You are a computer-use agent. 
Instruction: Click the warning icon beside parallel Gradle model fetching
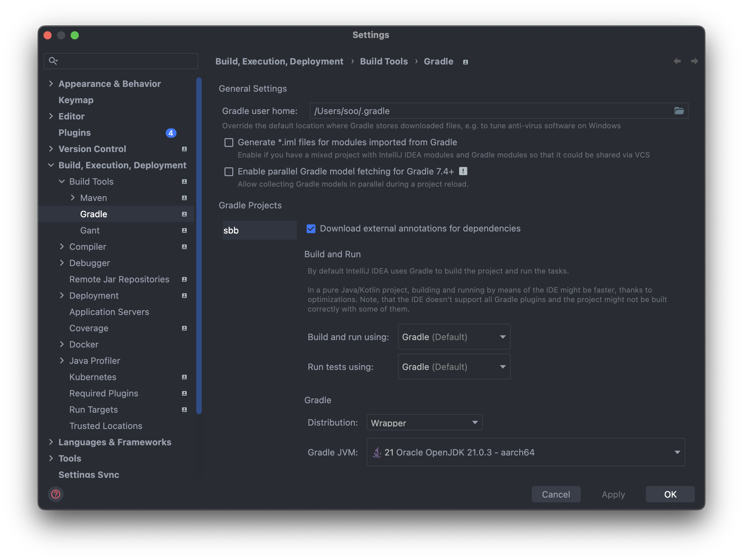point(463,171)
